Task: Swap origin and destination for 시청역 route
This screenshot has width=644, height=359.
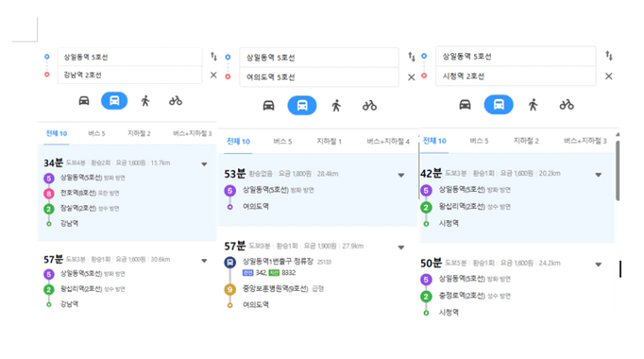Action: pyautogui.click(x=609, y=55)
